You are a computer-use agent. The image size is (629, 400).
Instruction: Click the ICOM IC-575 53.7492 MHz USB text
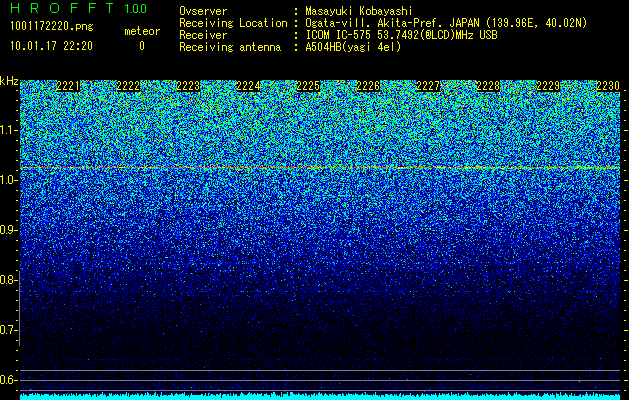401,35
